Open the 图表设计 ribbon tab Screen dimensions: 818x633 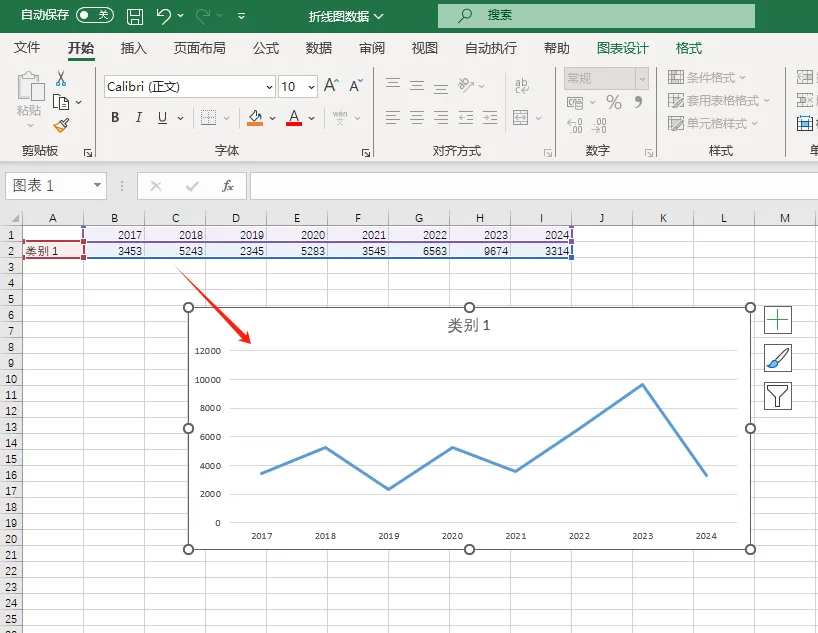tap(622, 48)
